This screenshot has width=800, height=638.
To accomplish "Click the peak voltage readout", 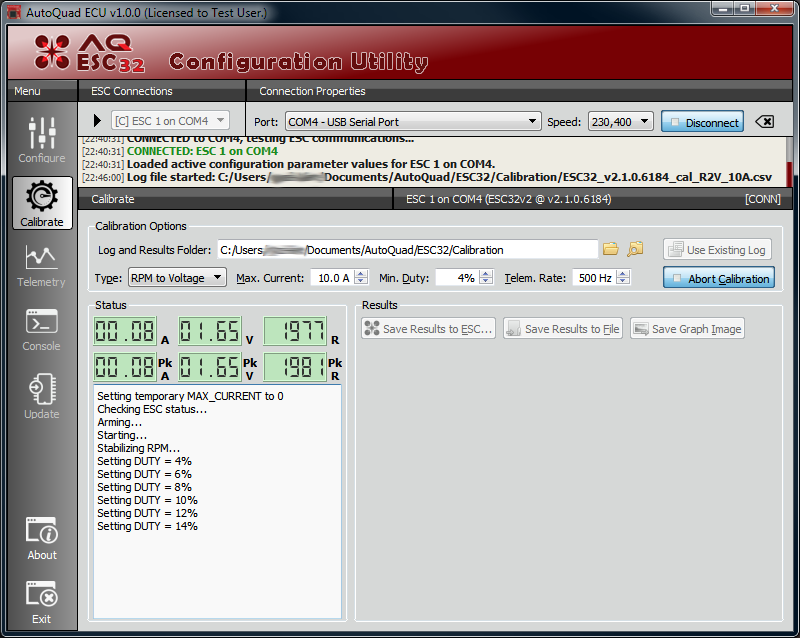I will [210, 366].
